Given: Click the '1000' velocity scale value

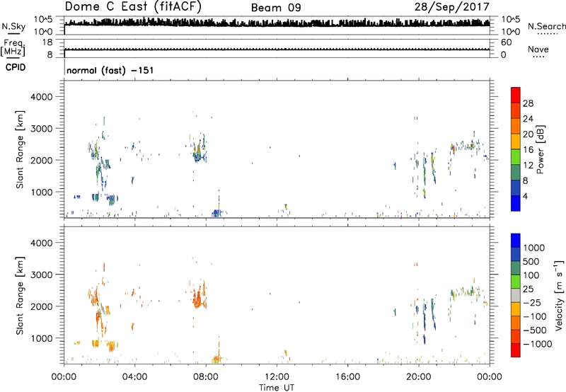Looking at the screenshot, I should click(x=534, y=248).
